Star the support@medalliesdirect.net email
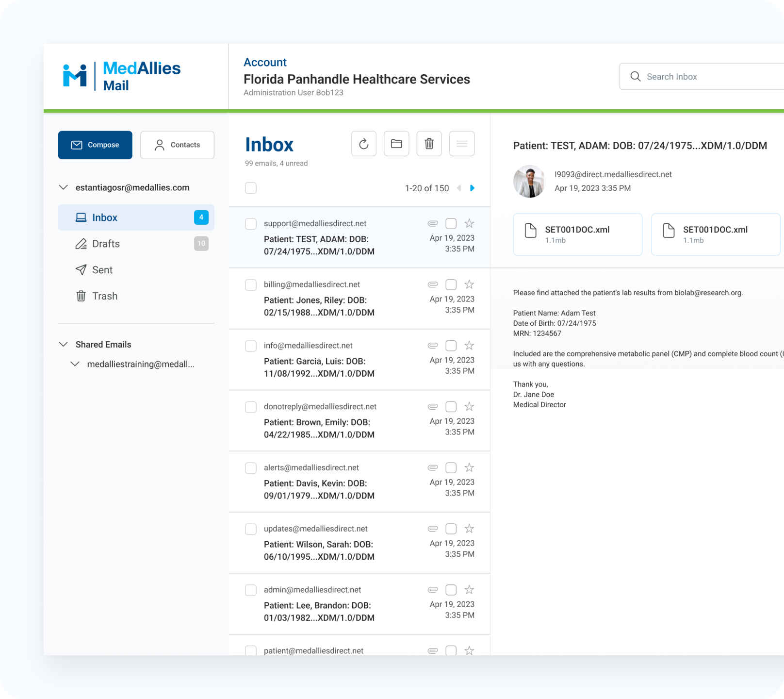Screen dimensions: 784x699 click(469, 223)
